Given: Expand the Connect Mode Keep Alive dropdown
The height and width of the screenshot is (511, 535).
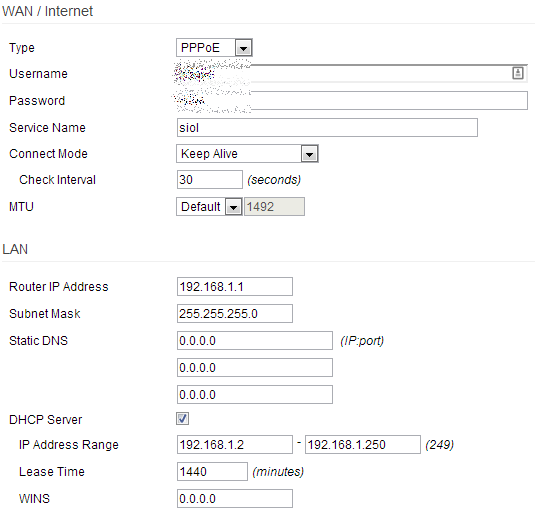Looking at the screenshot, I should 247,154.
